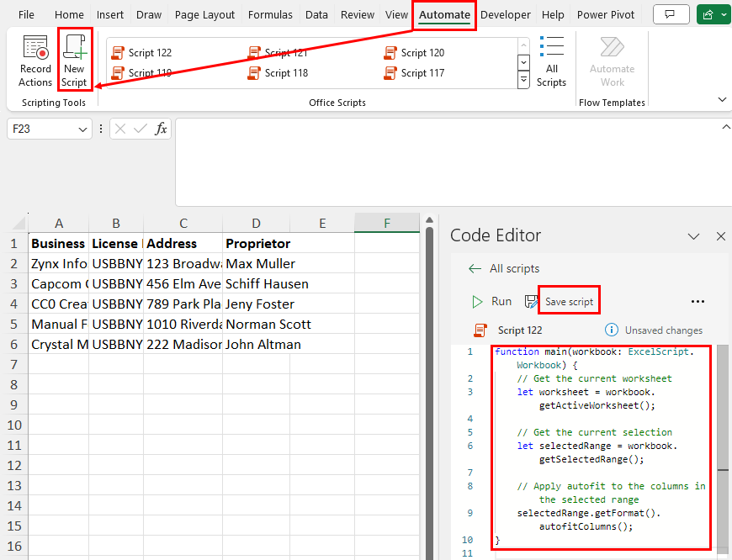This screenshot has height=560, width=732.
Task: Create a New Script
Action: coord(74,61)
